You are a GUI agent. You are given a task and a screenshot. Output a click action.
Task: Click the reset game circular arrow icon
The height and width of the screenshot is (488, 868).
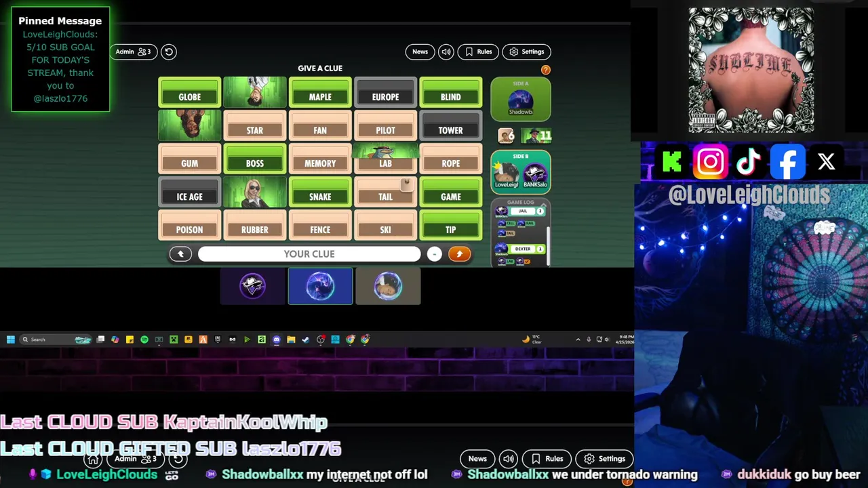[169, 52]
